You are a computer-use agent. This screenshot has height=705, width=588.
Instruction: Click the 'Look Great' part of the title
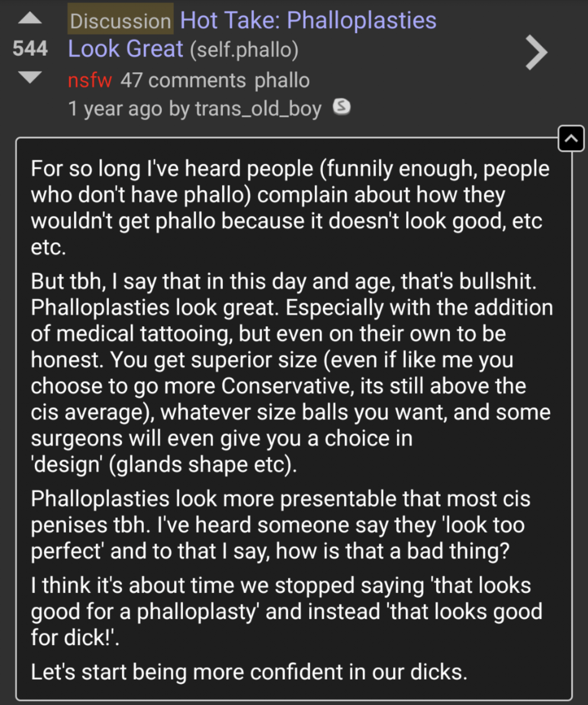click(125, 49)
